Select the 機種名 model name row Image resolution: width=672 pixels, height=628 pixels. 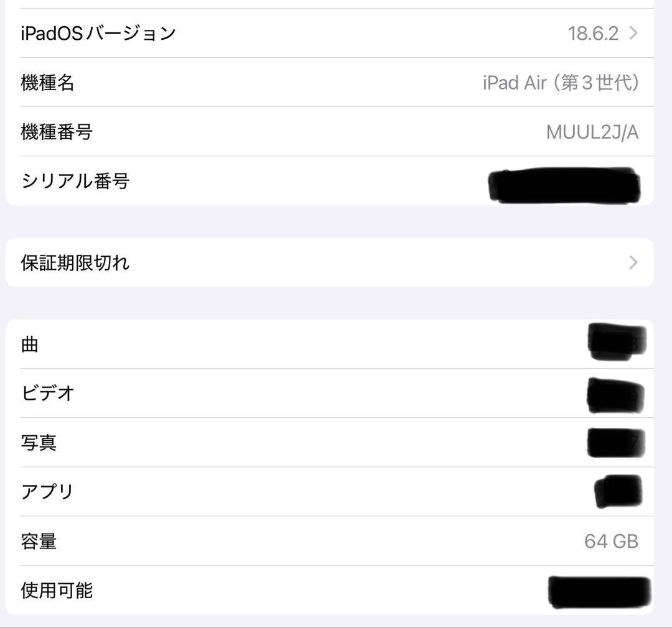pyautogui.click(x=336, y=83)
